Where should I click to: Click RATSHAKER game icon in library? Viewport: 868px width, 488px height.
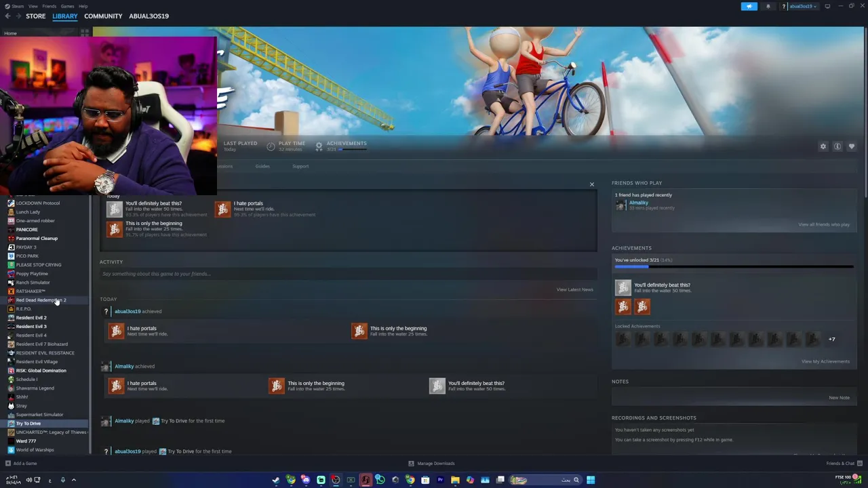[11, 291]
